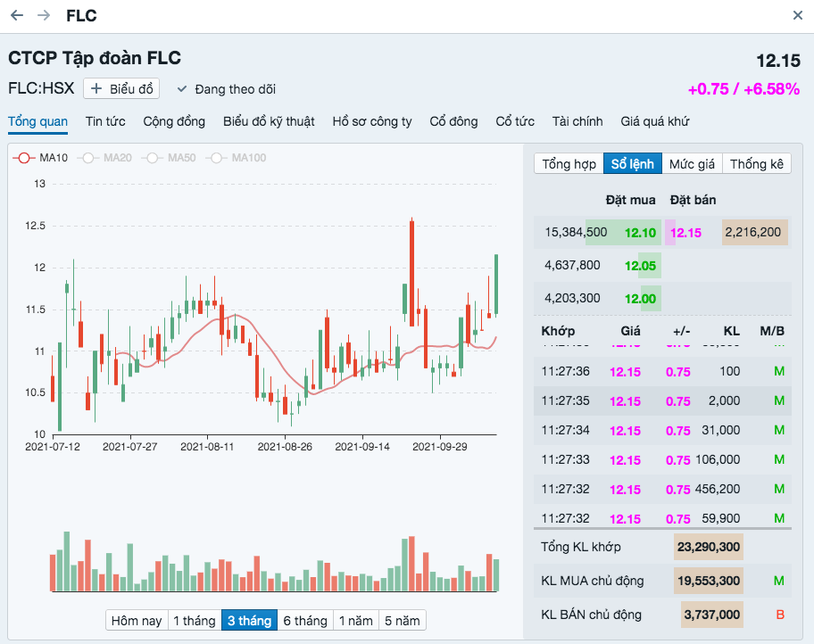Set chart range to 3 tháng
Image resolution: width=814 pixels, height=644 pixels.
pyautogui.click(x=249, y=621)
